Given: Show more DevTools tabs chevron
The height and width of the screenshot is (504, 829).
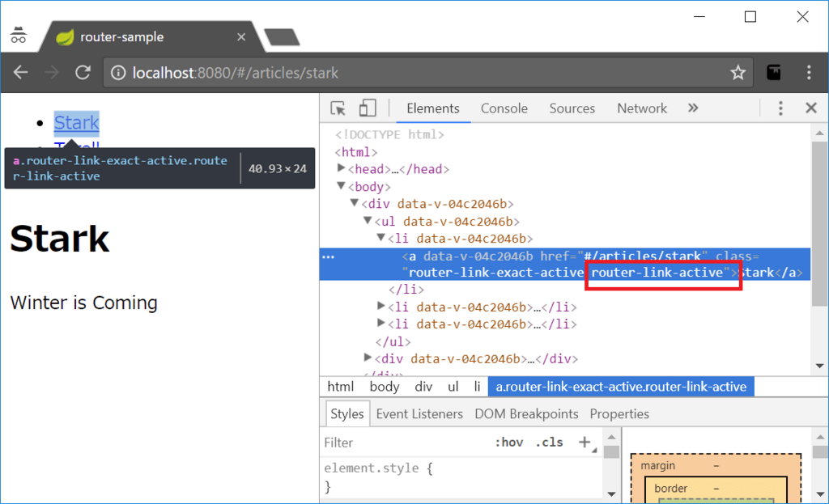Looking at the screenshot, I should click(693, 108).
